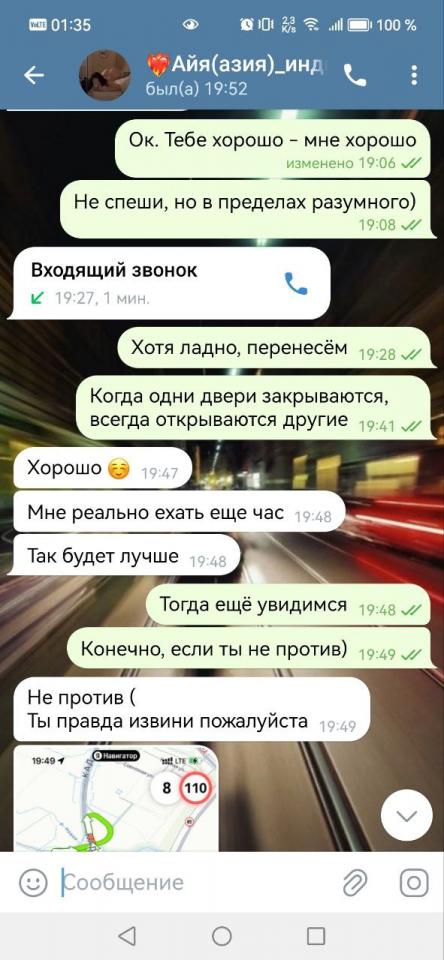The width and height of the screenshot is (444, 960).
Task: Start a voice call with the phone icon
Action: click(355, 75)
